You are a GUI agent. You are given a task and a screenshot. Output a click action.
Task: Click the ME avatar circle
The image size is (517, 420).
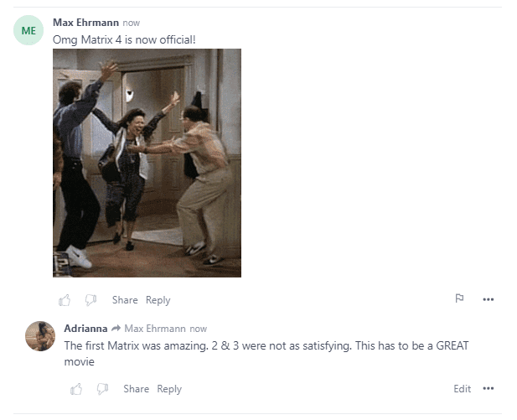[28, 30]
